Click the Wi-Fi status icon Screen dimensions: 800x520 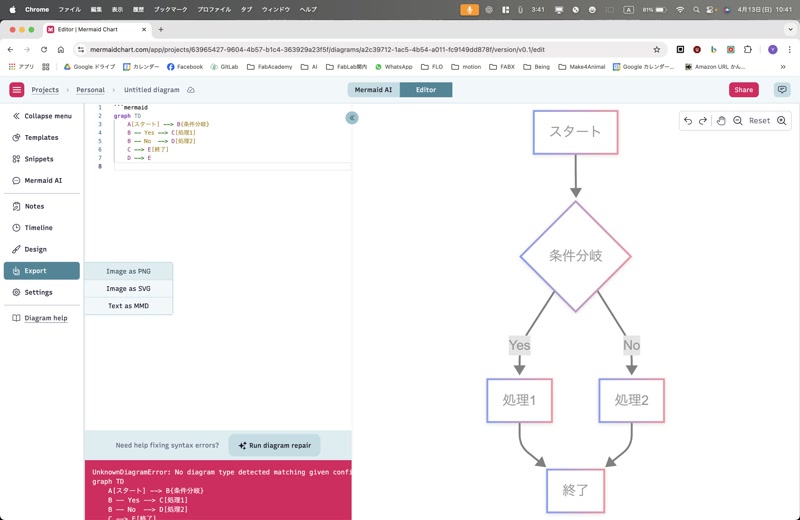click(x=680, y=9)
